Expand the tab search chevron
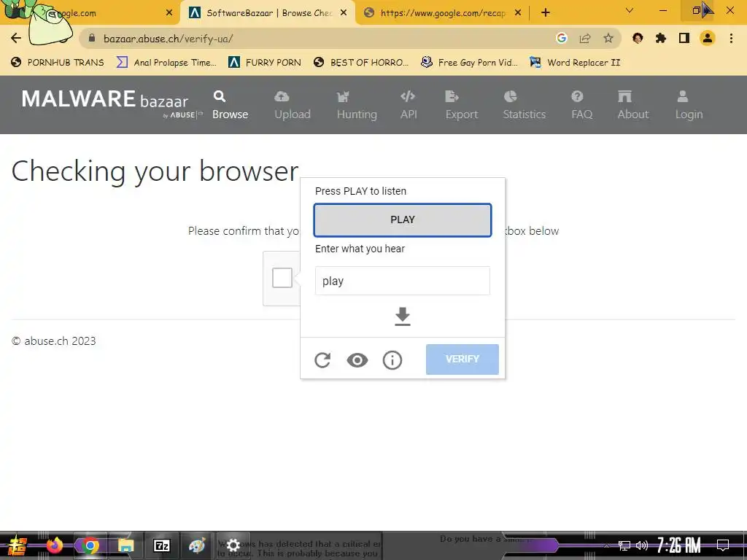The image size is (747, 560). [630, 10]
